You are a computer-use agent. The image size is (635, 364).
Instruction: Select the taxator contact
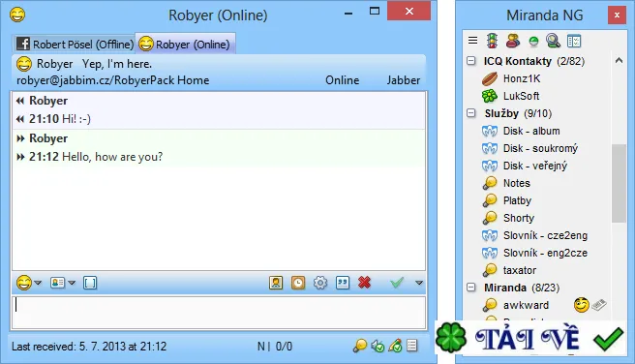520,270
